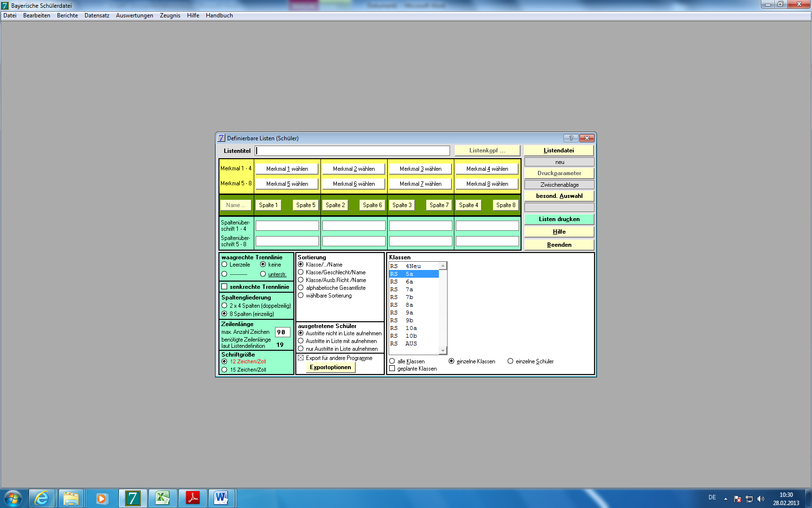Select alle Klassen radio button
The width and height of the screenshot is (812, 508).
click(392, 361)
